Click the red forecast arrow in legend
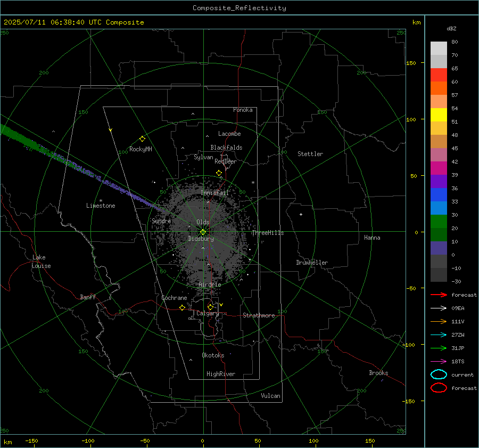Screen dimensions: 479x448 [439, 295]
